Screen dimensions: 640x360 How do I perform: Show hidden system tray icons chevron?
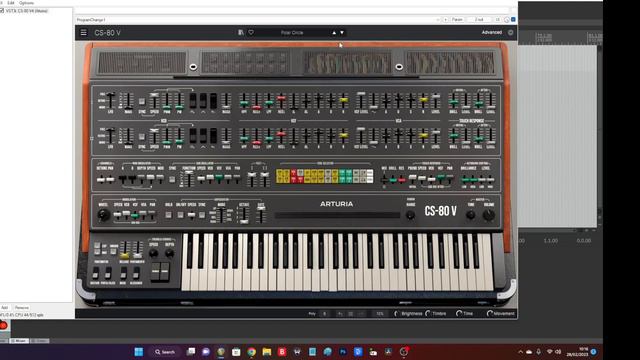pyautogui.click(x=520, y=352)
